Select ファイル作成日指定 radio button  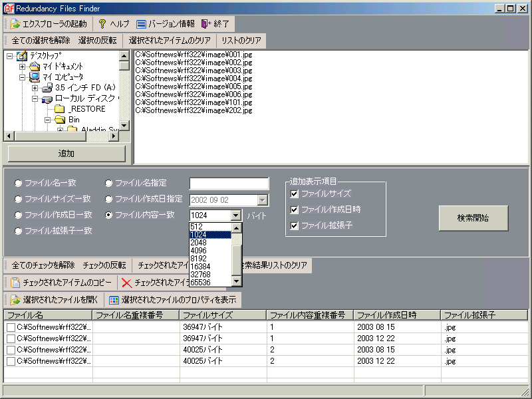[108, 199]
